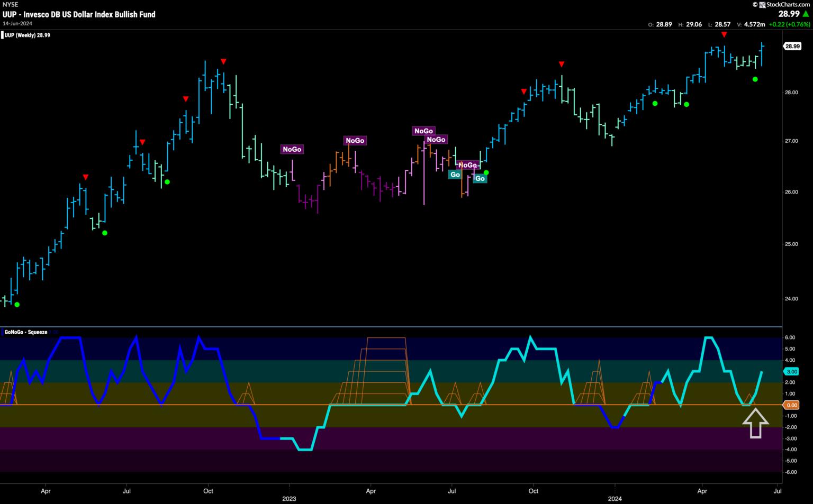Click the UUP (Weekly) 28.99 legend label
The width and height of the screenshot is (813, 504).
[x=28, y=35]
